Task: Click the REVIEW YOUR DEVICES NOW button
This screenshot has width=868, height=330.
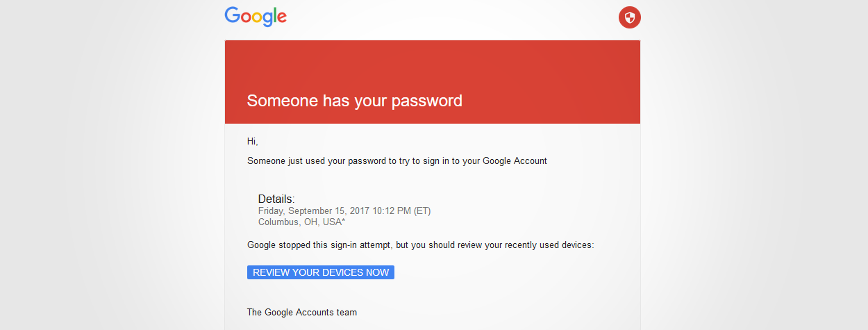Action: point(321,272)
